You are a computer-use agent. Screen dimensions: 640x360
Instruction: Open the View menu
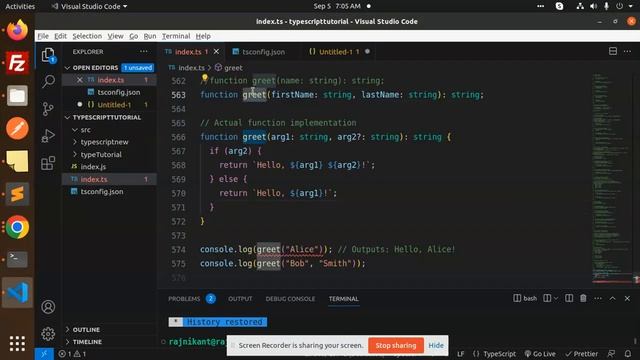coord(116,36)
